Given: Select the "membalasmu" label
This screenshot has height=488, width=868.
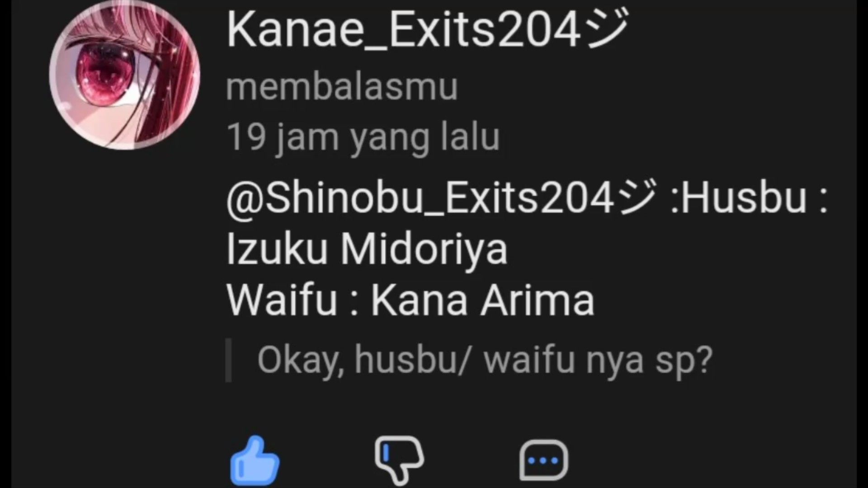Looking at the screenshot, I should [342, 87].
